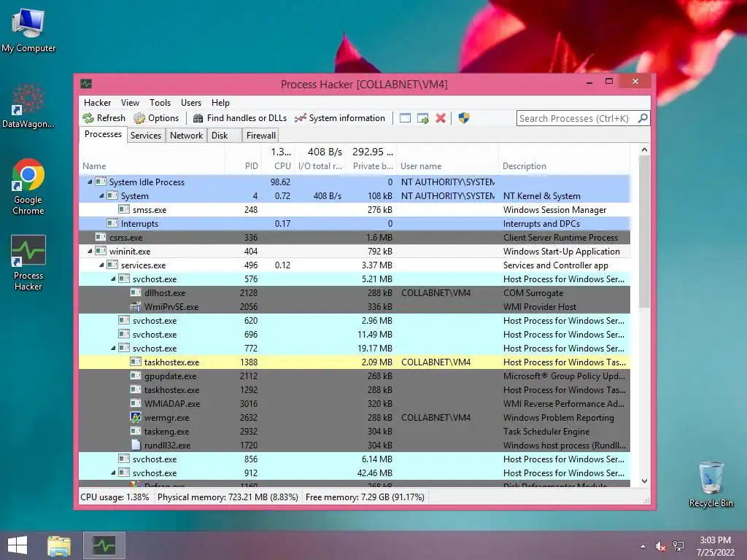This screenshot has width=747, height=560.
Task: Select the Interrupts row
Action: point(355,223)
